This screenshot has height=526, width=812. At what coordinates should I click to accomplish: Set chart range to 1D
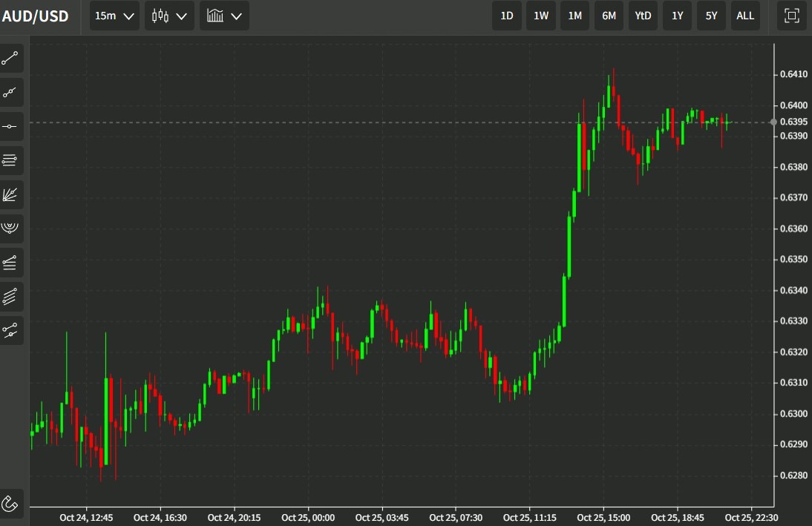click(507, 16)
